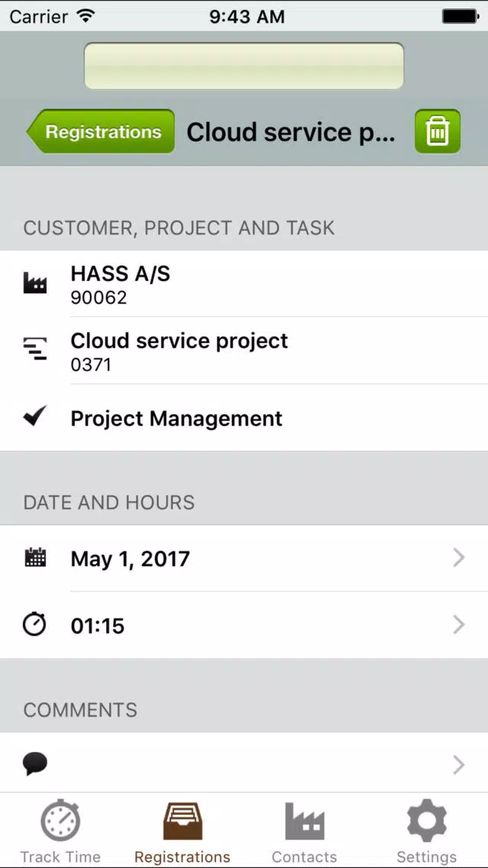488x868 pixels.
Task: Tap the green trash delete icon
Action: tap(437, 131)
